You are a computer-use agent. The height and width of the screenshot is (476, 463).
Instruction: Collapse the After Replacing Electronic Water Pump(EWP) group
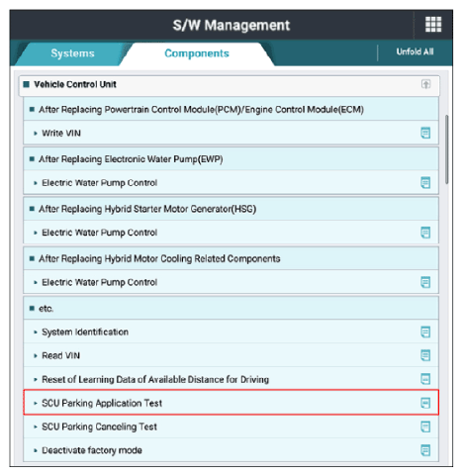tap(231, 159)
